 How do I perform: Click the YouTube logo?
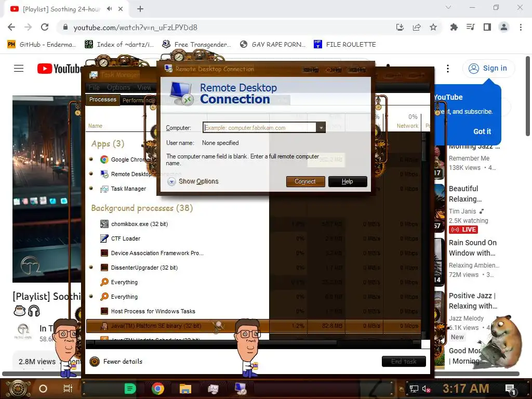[59, 69]
